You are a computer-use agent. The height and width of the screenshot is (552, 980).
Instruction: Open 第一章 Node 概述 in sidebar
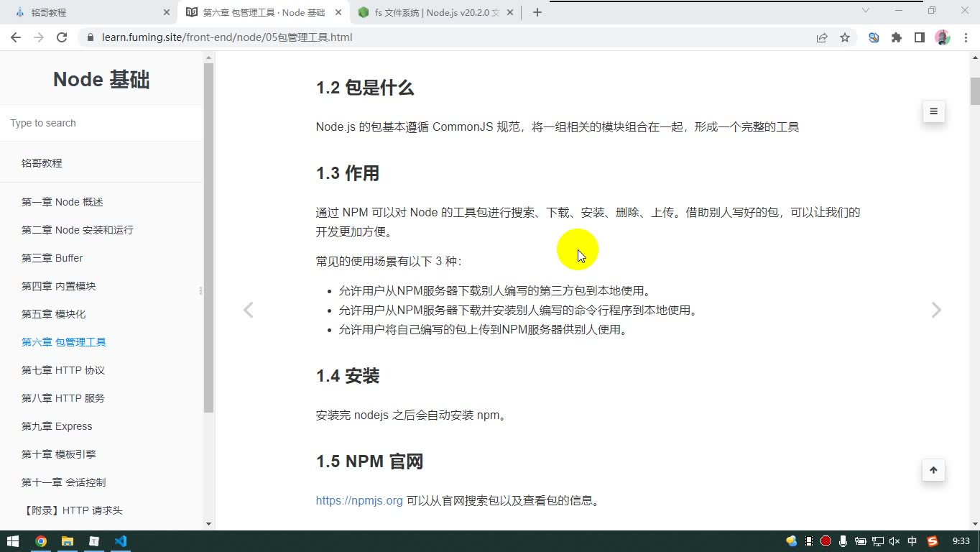[63, 202]
